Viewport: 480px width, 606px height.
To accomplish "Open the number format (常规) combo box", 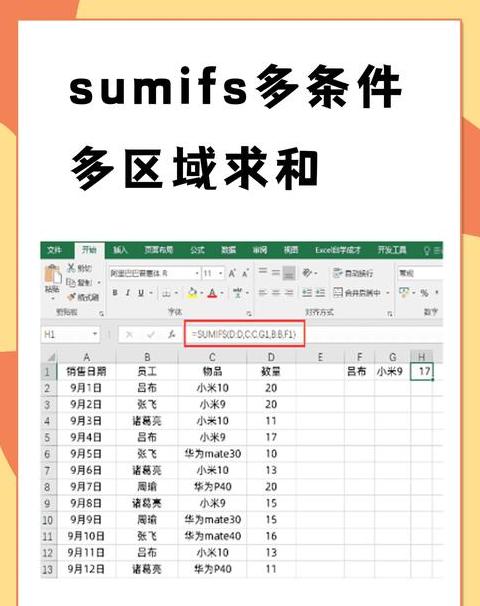I will (x=420, y=273).
